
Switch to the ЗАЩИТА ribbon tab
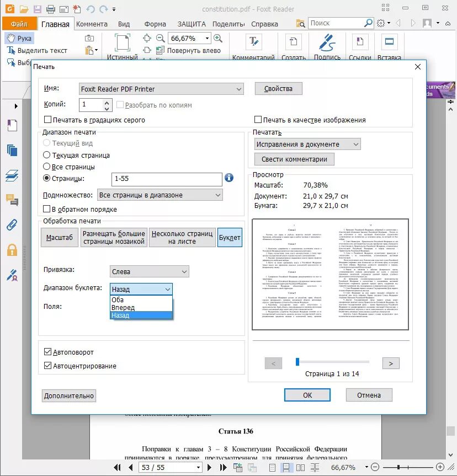click(x=192, y=24)
